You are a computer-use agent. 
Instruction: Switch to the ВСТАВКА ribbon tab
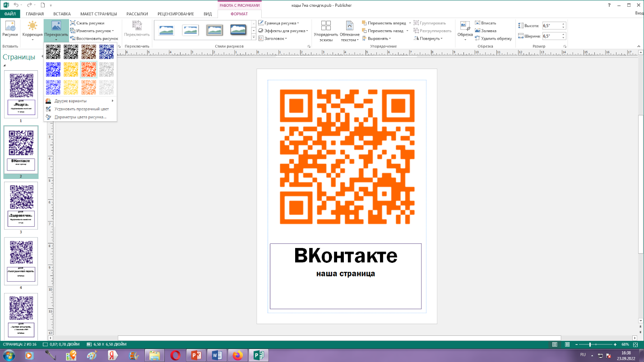(62, 14)
